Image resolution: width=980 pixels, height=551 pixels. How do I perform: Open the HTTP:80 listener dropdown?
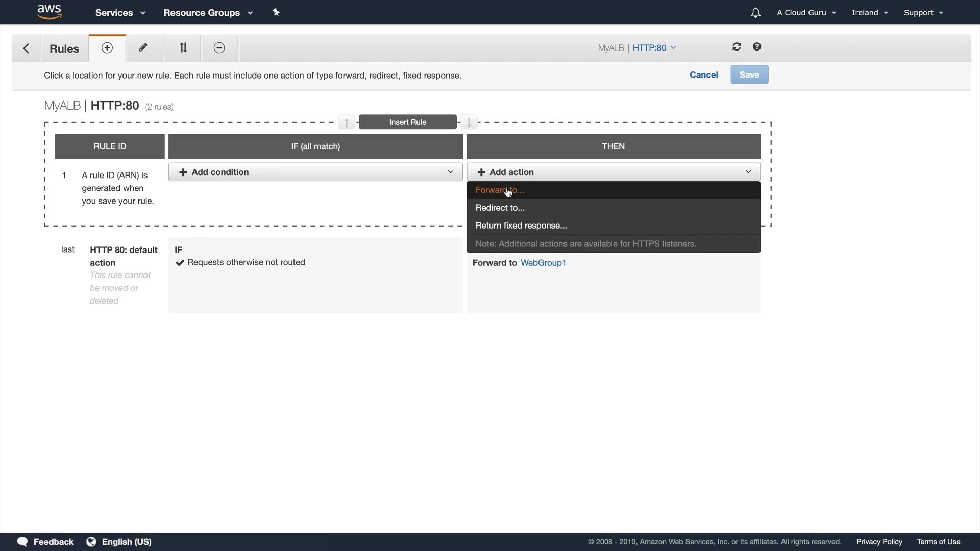(x=654, y=48)
